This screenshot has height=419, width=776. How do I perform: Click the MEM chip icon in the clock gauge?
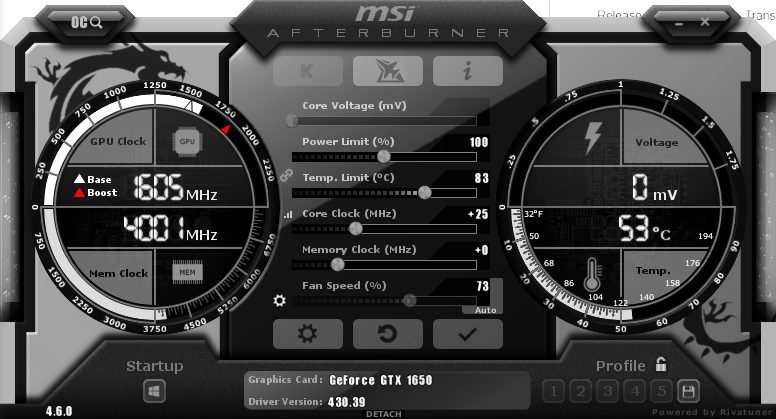187,272
